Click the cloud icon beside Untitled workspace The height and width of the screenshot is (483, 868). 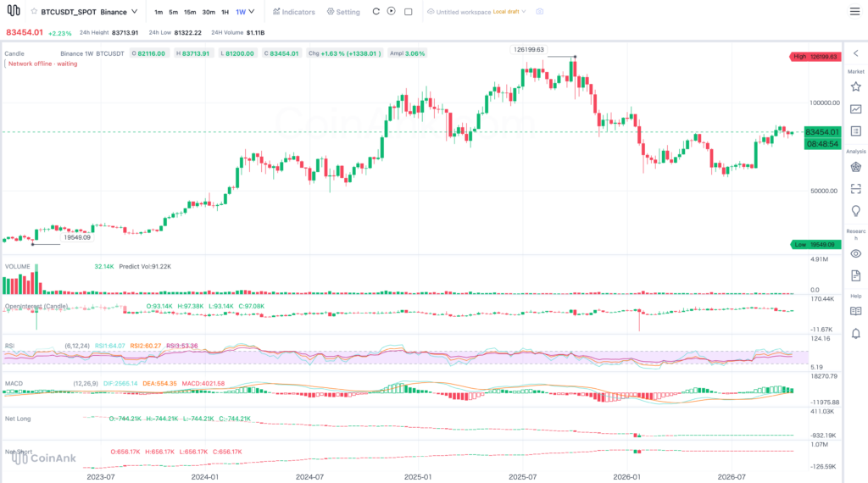tap(431, 12)
